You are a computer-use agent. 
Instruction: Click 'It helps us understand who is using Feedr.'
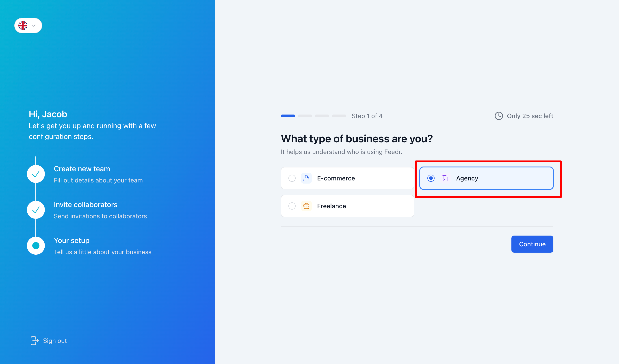click(341, 152)
